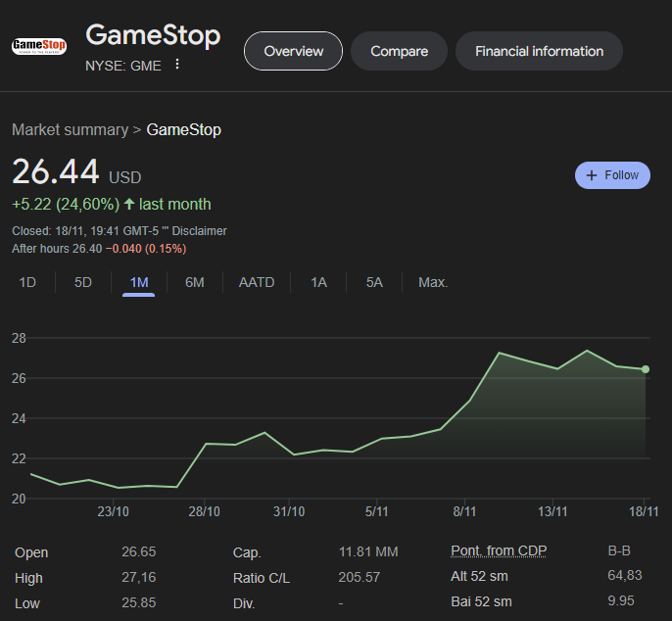Viewport: 672px width, 621px height.
Task: Select the Overview tab
Action: pos(294,51)
